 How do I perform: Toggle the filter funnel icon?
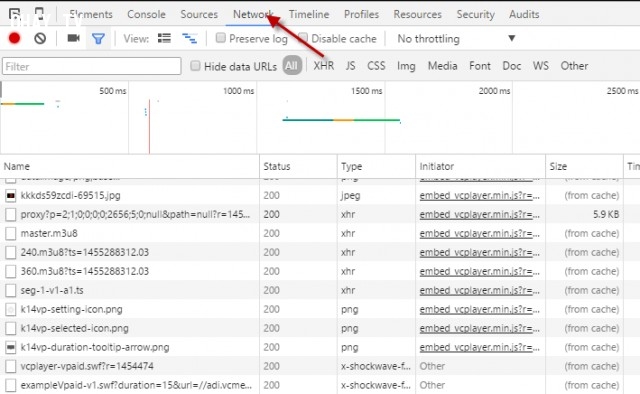(x=98, y=39)
